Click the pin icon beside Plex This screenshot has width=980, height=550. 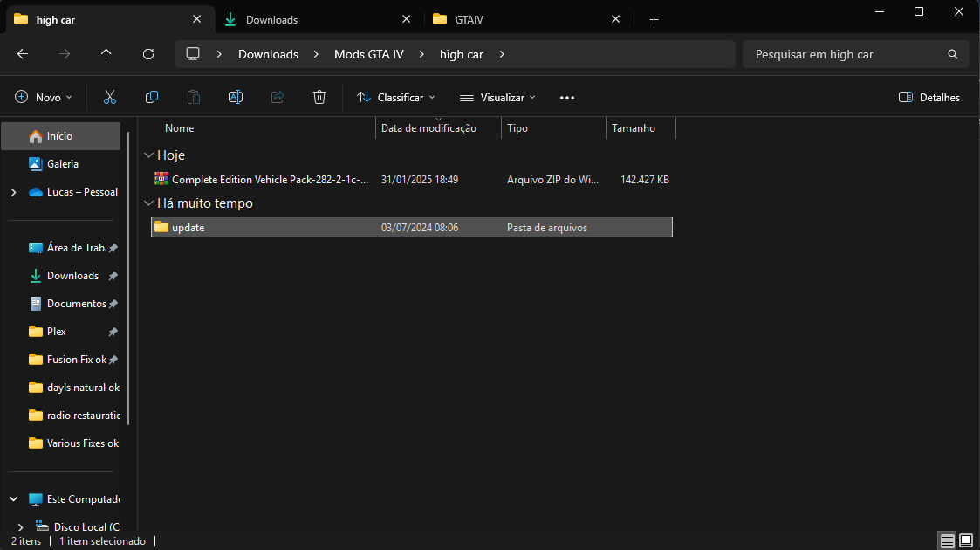113,332
